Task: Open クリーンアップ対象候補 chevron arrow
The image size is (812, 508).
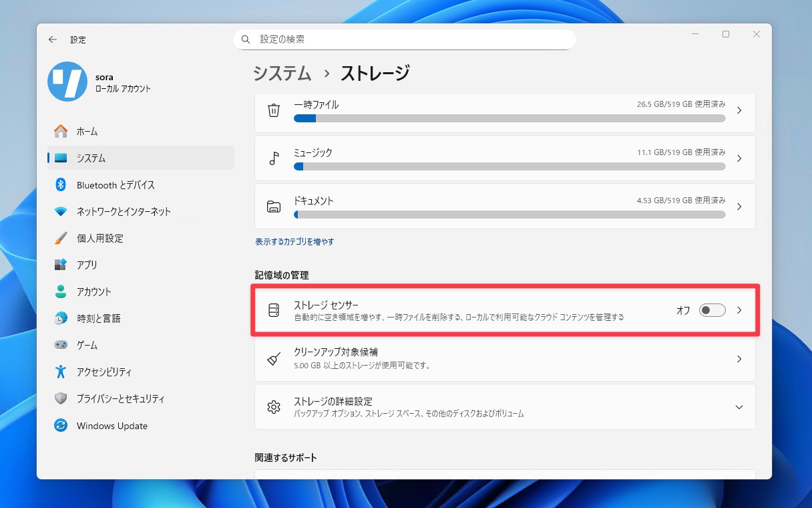Action: coord(739,359)
